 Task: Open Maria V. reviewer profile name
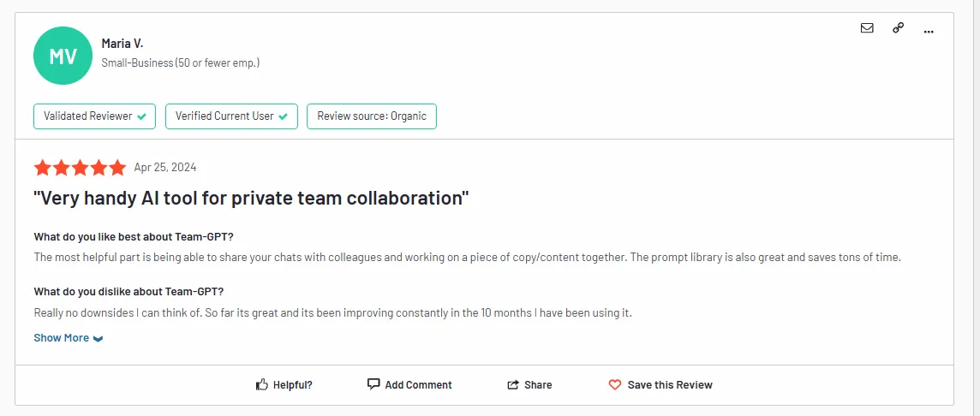click(122, 43)
